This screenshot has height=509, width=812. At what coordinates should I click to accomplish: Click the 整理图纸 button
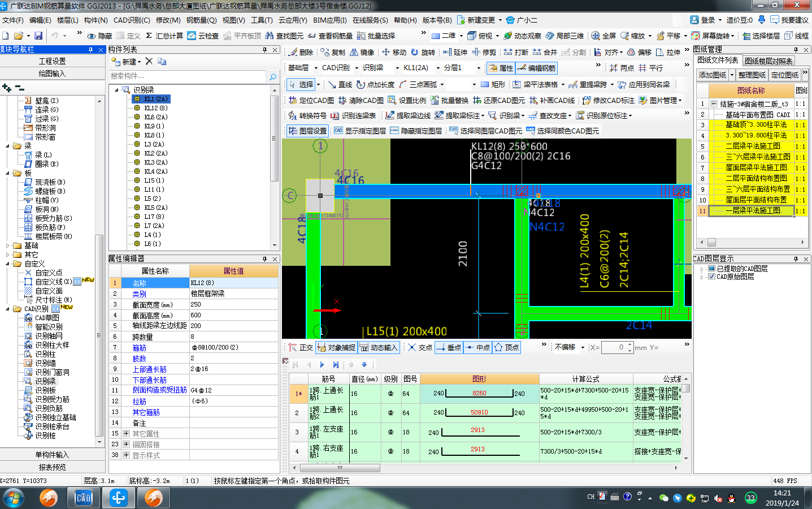[x=752, y=75]
